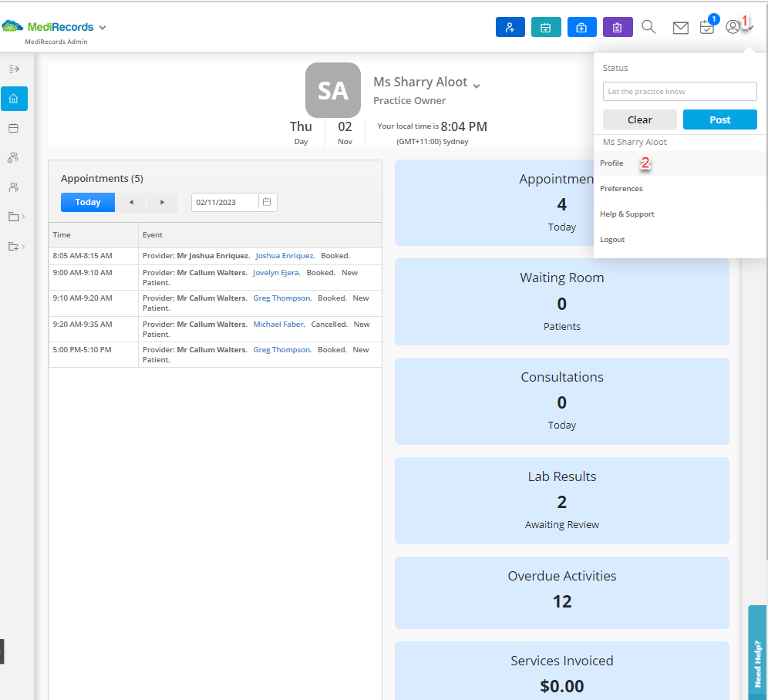Click the appointment date field 02/11/2023
This screenshot has width=768, height=700.
point(225,202)
